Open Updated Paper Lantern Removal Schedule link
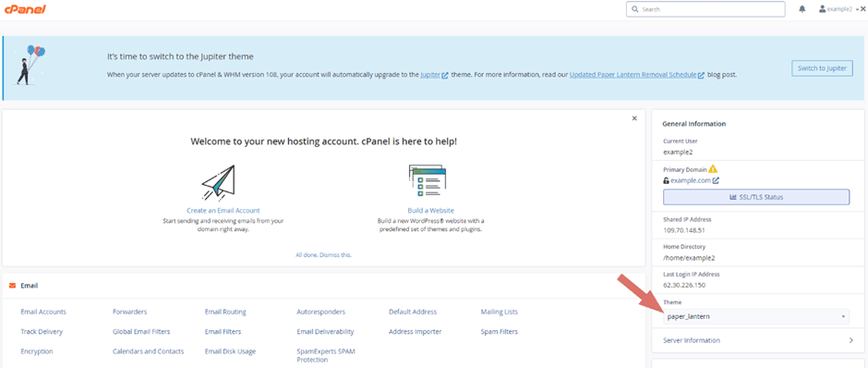Image resolution: width=868 pixels, height=368 pixels. coord(633,74)
